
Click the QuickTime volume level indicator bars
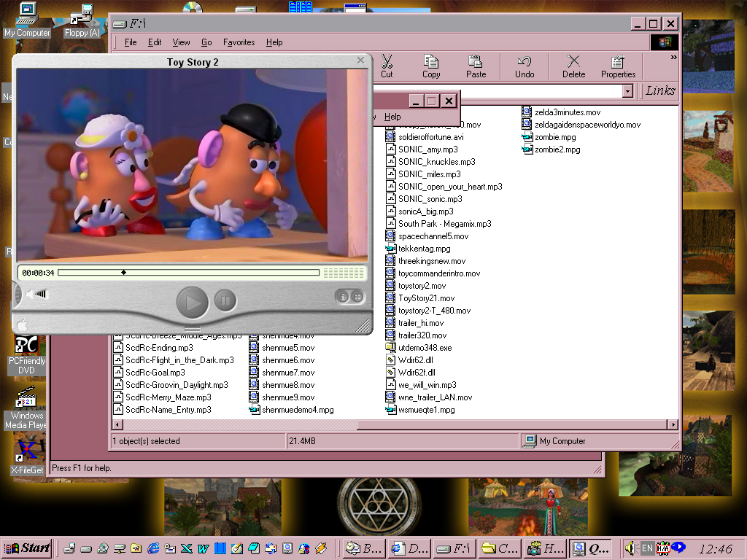pyautogui.click(x=42, y=295)
